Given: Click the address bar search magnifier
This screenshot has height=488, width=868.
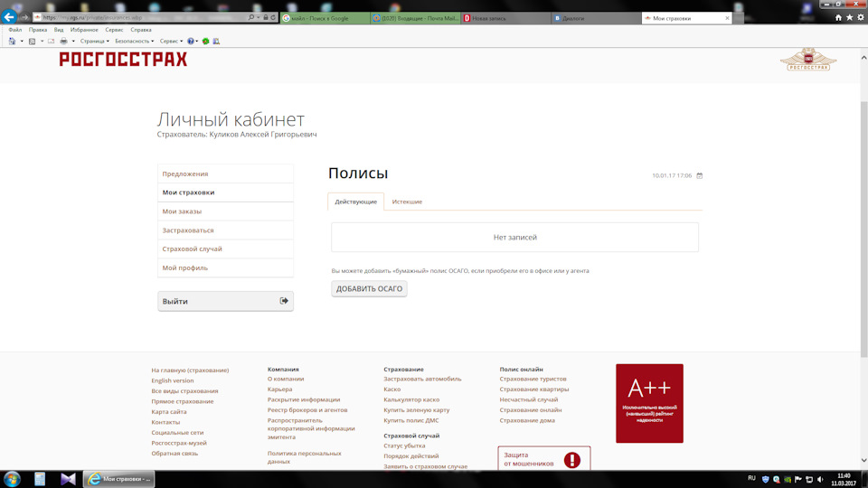Looking at the screenshot, I should coord(251,18).
